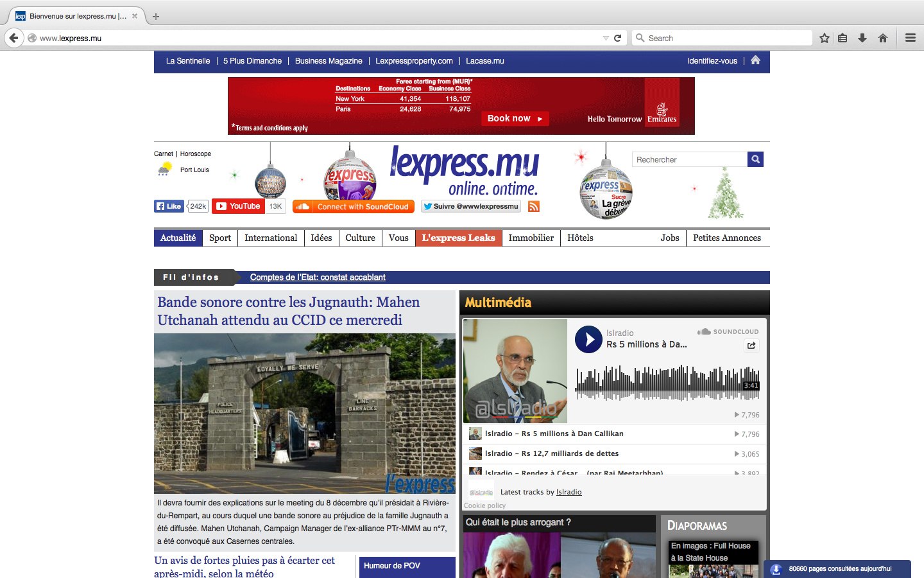
Task: Follow @wwwlexpressmu on Twitter
Action: coord(470,206)
